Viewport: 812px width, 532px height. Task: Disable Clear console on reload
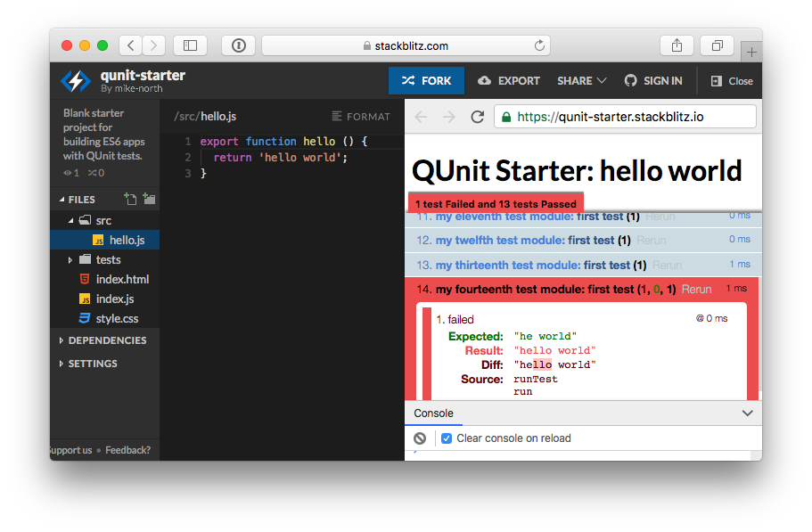[x=447, y=438]
